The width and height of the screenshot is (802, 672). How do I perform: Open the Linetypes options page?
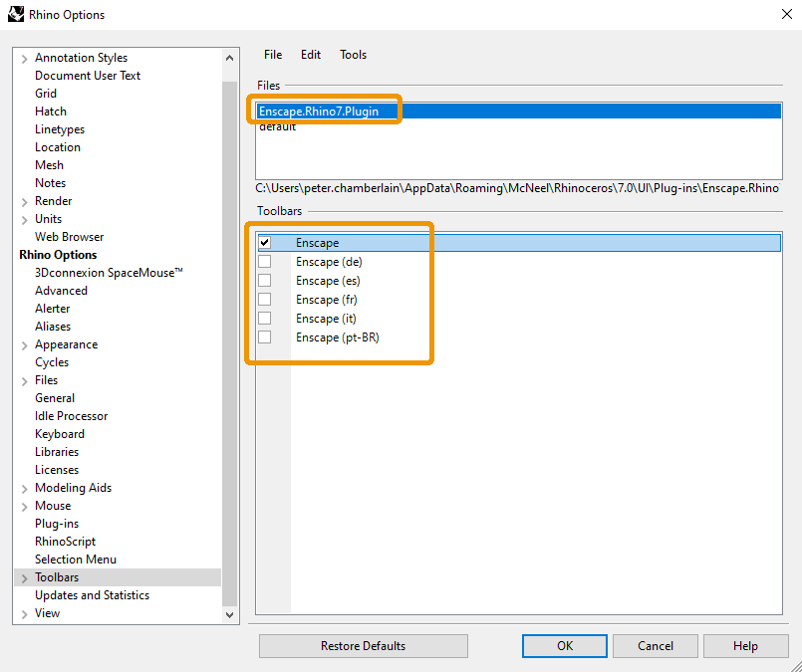coord(60,129)
